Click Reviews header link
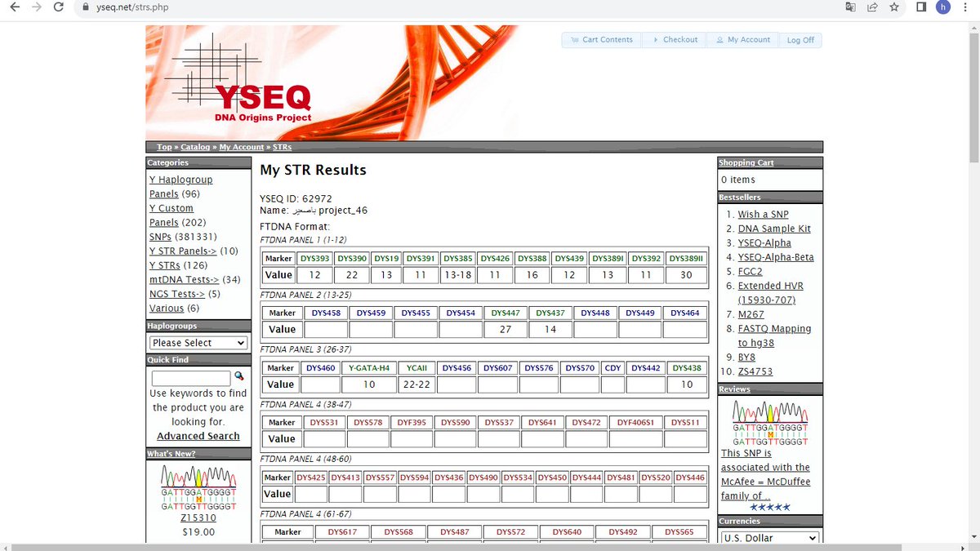Screen dimensions: 980x551 point(734,389)
